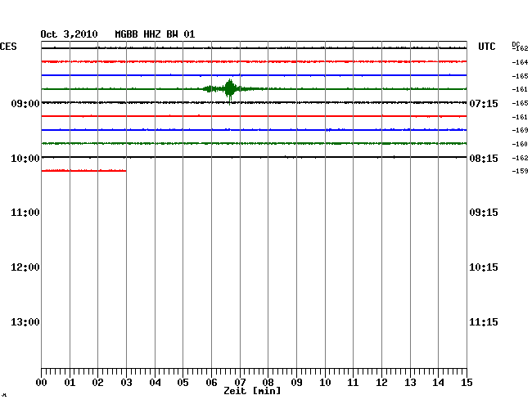Click minute tick label 15
532x404 pixels.
click(467, 383)
